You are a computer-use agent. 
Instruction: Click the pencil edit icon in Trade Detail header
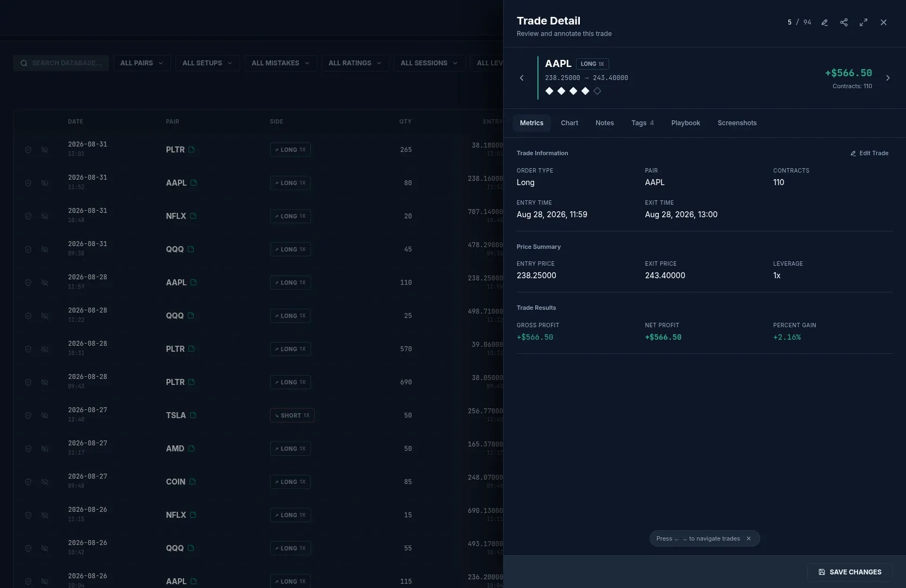coord(824,22)
